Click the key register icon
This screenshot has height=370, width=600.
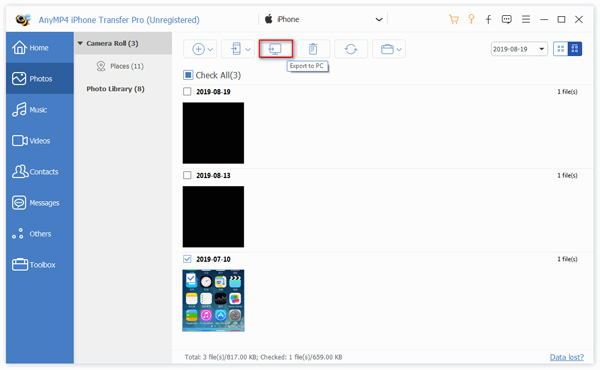(471, 19)
